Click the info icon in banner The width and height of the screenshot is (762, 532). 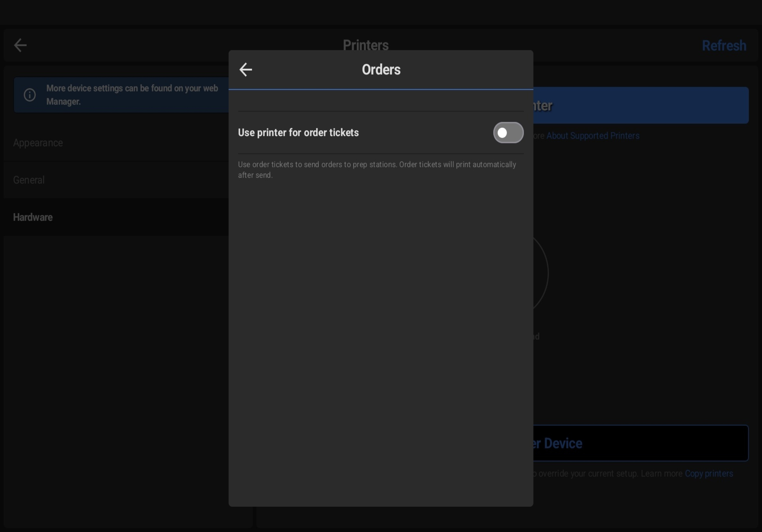tap(30, 95)
